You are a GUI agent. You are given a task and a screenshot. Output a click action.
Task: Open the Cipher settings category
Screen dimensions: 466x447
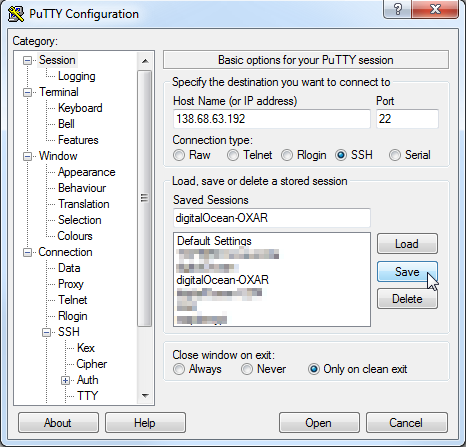pyautogui.click(x=91, y=364)
